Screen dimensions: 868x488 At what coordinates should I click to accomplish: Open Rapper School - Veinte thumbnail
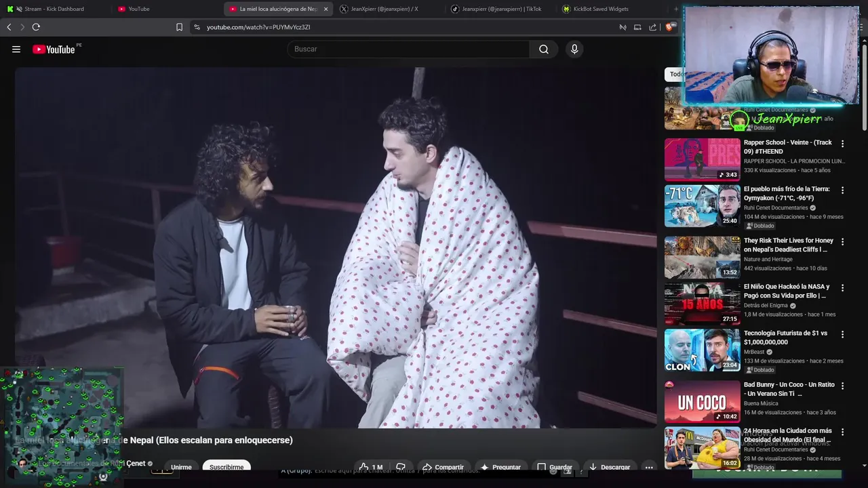(702, 159)
